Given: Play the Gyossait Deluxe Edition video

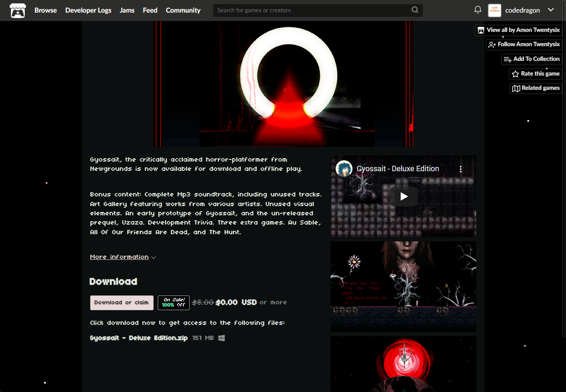Looking at the screenshot, I should [404, 196].
